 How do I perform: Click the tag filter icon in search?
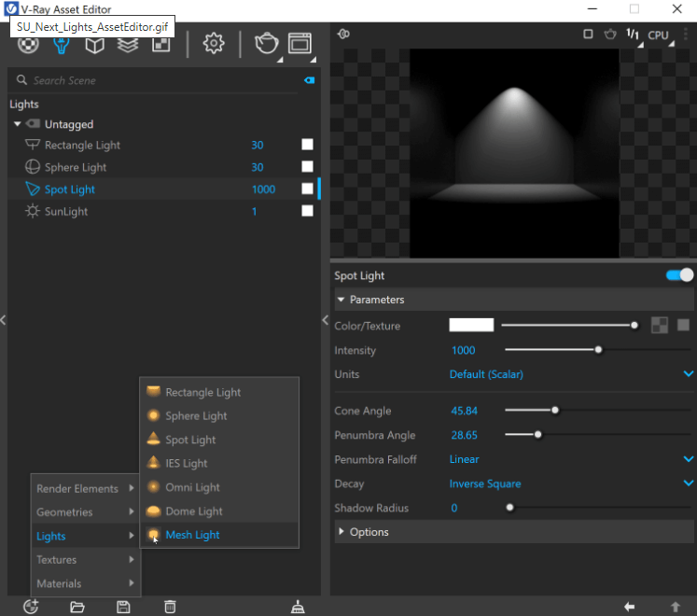310,80
